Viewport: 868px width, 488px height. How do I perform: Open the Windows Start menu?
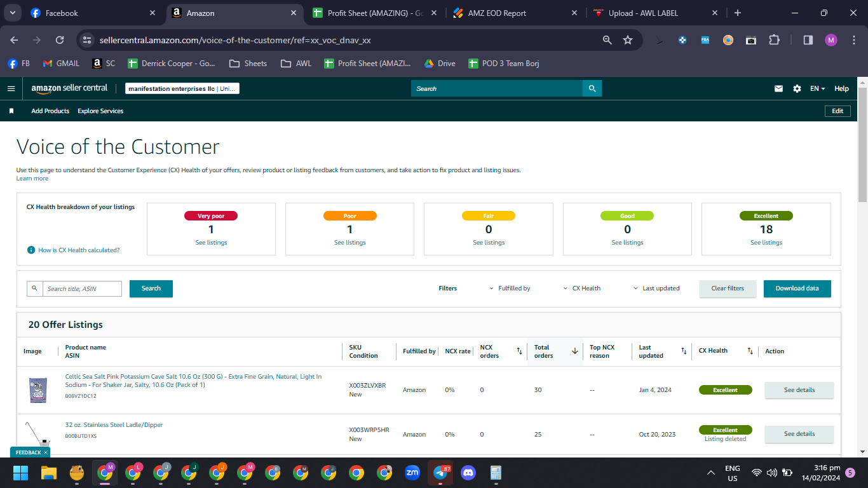tap(21, 473)
